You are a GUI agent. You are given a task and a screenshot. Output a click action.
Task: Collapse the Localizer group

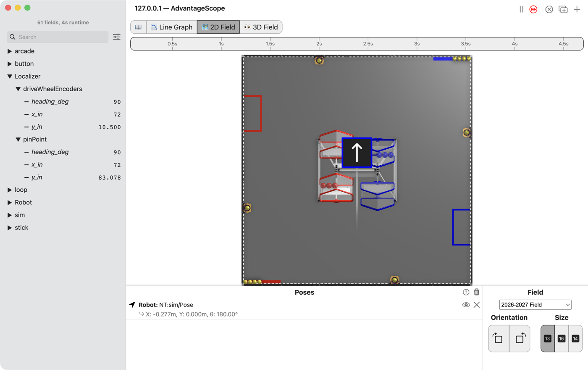pos(10,77)
